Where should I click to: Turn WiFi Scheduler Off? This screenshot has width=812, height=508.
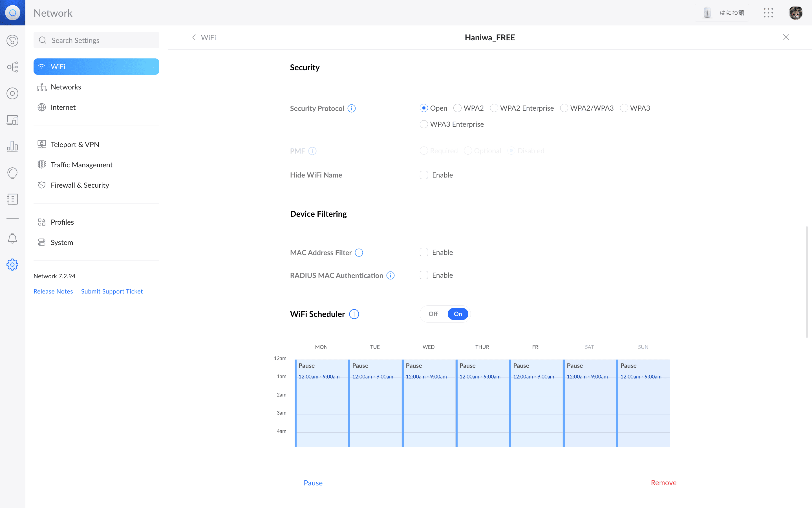433,314
